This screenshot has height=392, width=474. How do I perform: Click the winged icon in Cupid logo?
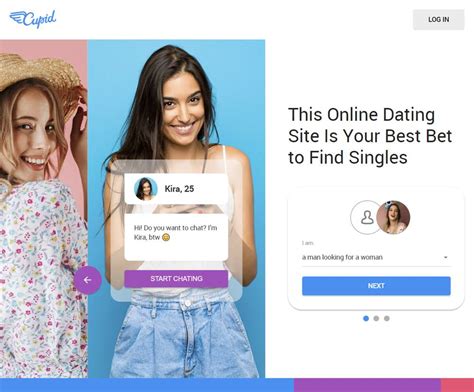coord(17,18)
